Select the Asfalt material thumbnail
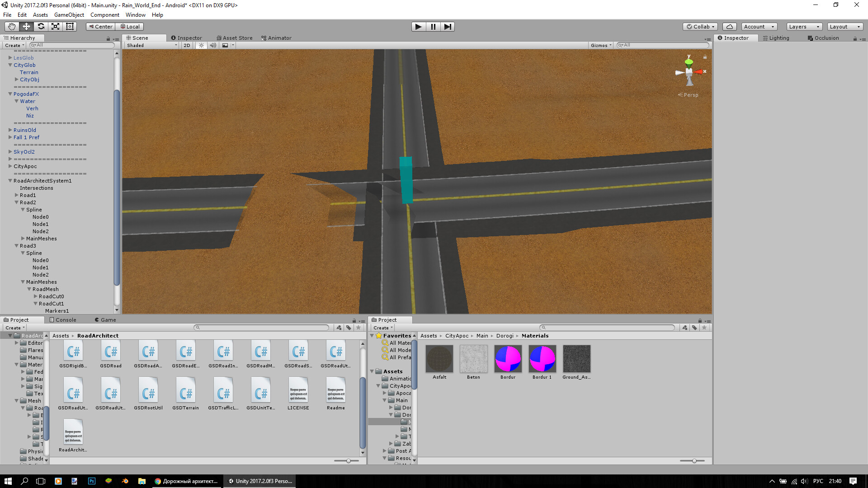Image resolution: width=868 pixels, height=488 pixels. click(439, 359)
